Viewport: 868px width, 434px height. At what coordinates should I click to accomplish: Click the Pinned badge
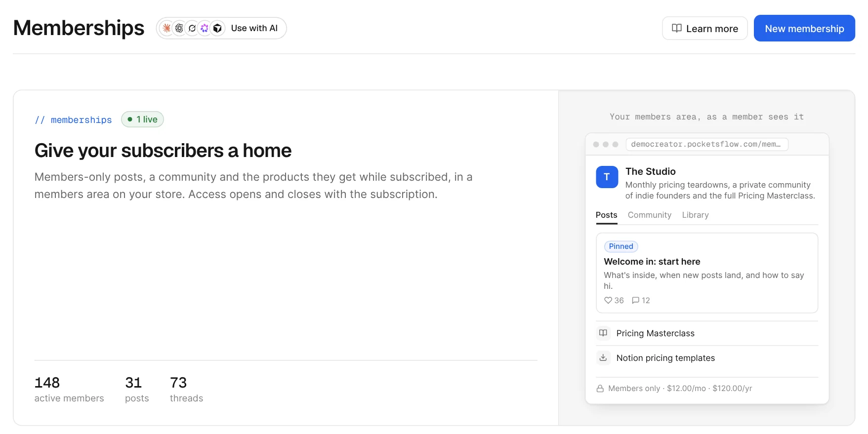pos(621,246)
